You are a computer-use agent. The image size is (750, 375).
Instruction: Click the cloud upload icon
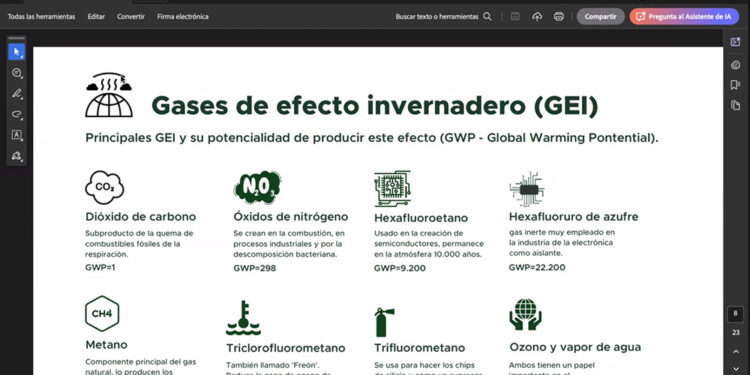537,16
